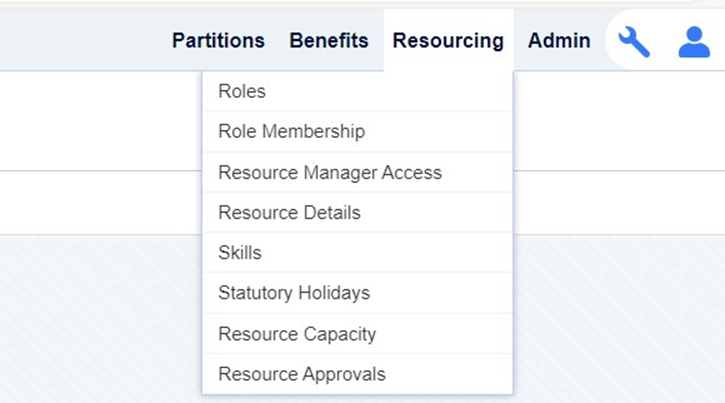The height and width of the screenshot is (403, 725).
Task: Go to Resource Manager Access
Action: [x=357, y=172]
